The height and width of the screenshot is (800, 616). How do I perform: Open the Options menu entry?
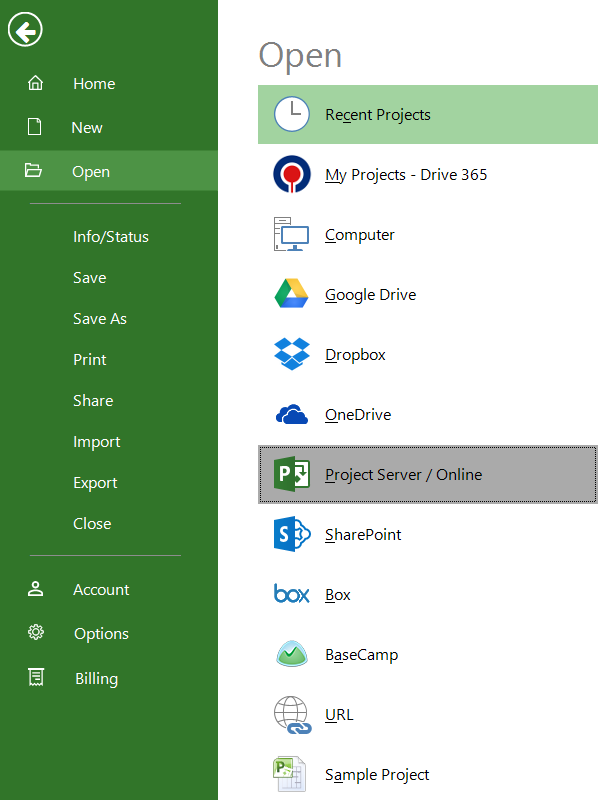(101, 634)
